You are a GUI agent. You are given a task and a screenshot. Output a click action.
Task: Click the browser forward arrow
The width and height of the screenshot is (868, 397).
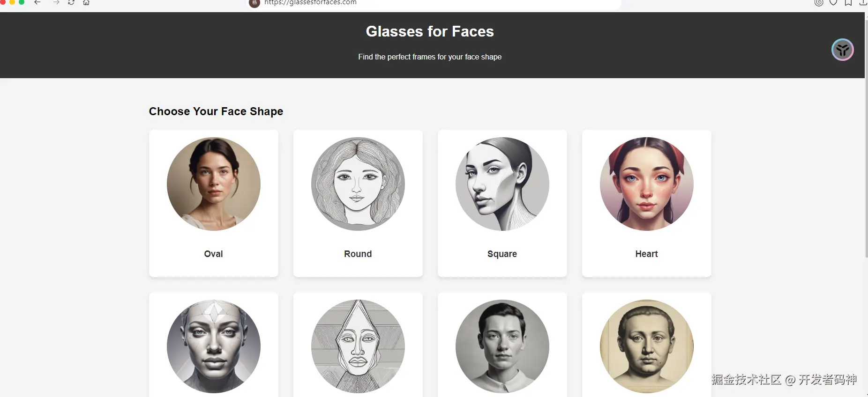pos(56,2)
